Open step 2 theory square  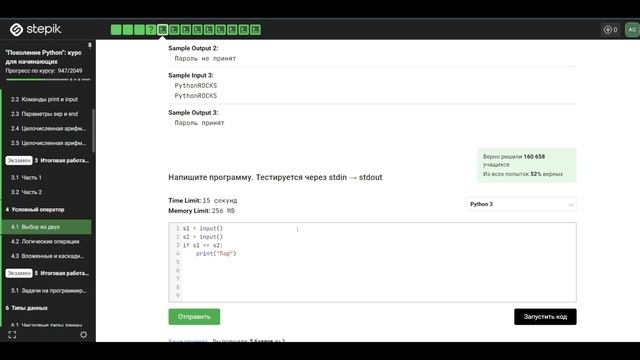pyautogui.click(x=128, y=30)
